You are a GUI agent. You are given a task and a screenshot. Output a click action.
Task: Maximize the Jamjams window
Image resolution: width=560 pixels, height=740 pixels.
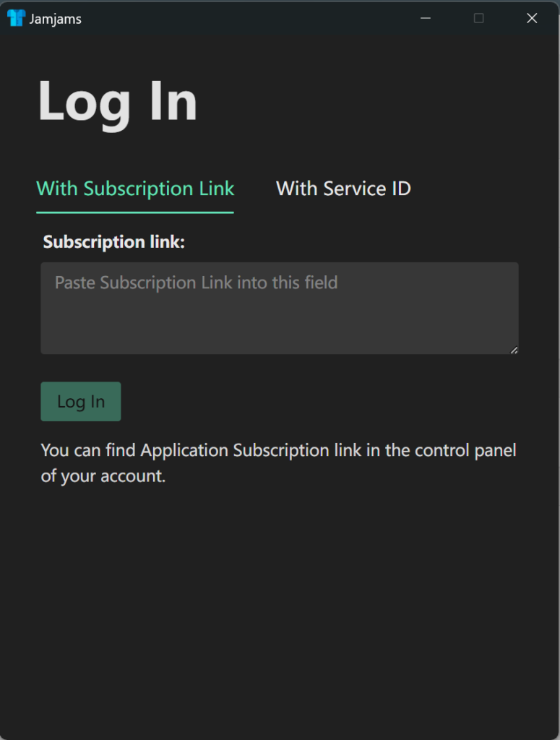478,19
